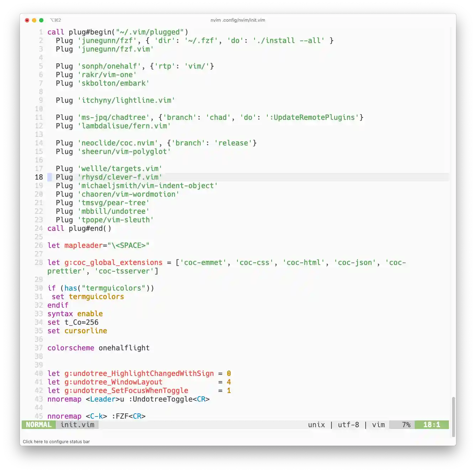Click the 'michaeljsmith/vim-indent-object' plugin string
The width and height of the screenshot is (476, 472).
click(148, 186)
